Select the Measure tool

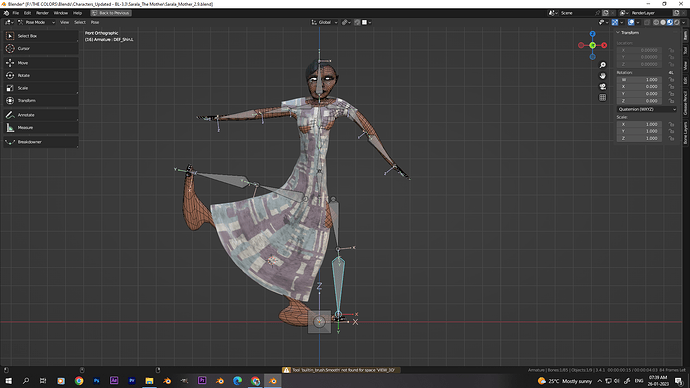pyautogui.click(x=40, y=128)
